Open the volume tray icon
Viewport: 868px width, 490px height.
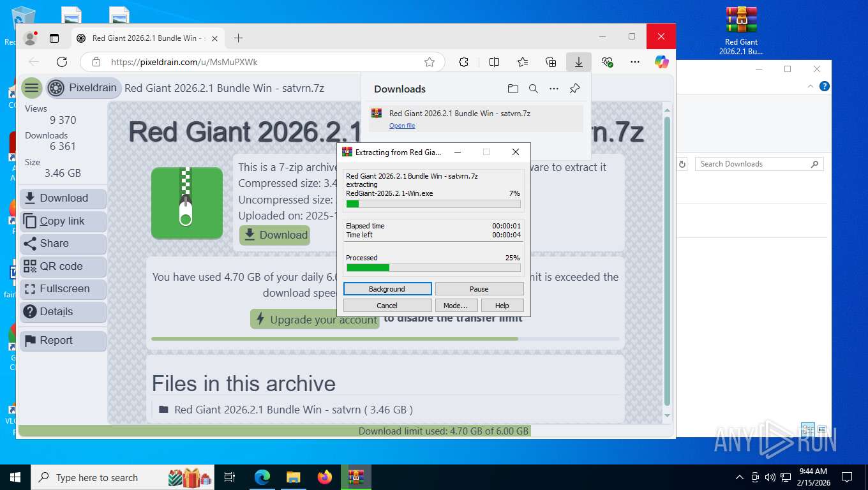coord(770,477)
